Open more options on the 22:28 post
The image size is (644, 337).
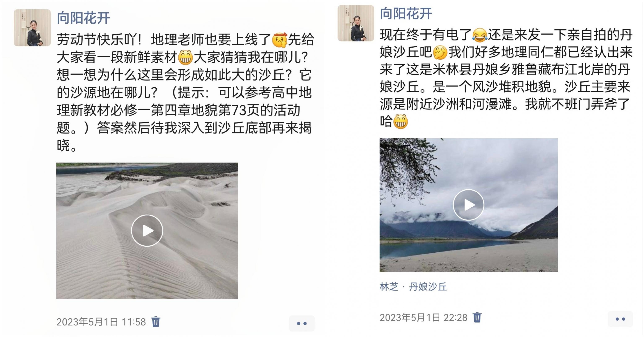tap(620, 319)
